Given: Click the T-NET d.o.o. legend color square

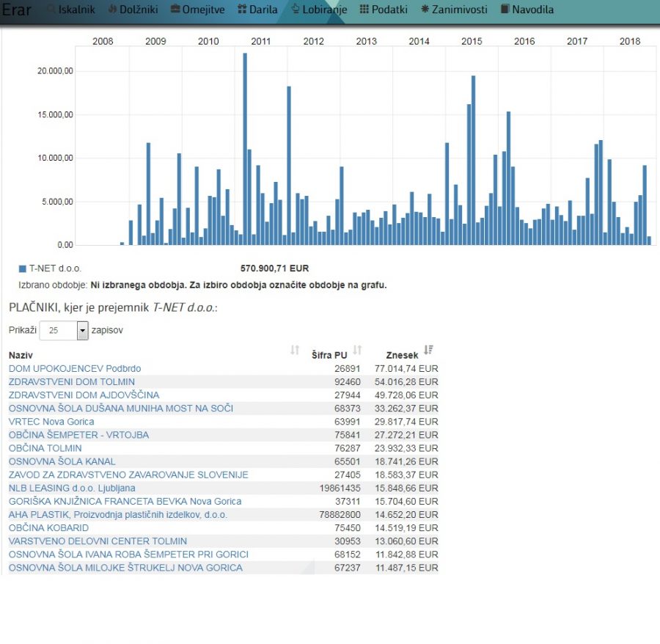Looking at the screenshot, I should pyautogui.click(x=22, y=268).
